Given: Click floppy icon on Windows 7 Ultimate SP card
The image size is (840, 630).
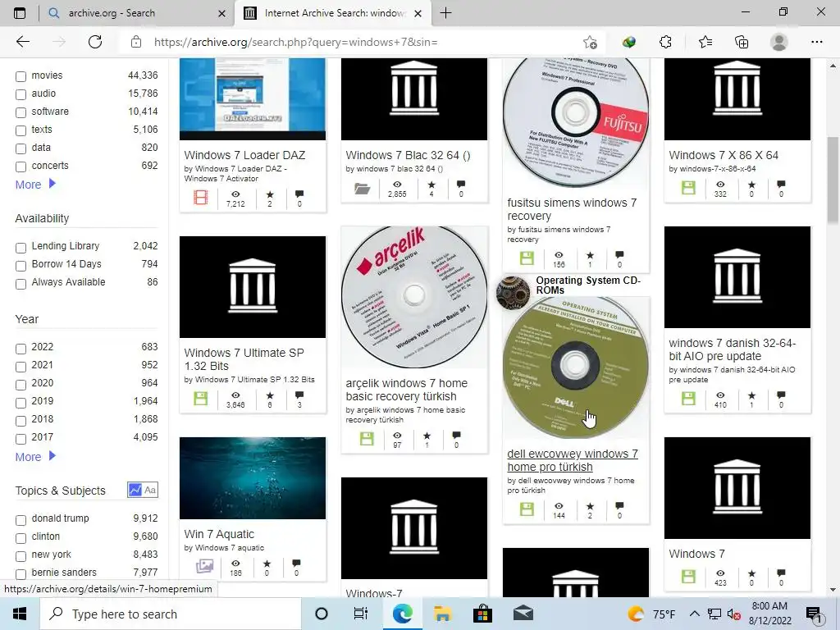Looking at the screenshot, I should pyautogui.click(x=200, y=399).
